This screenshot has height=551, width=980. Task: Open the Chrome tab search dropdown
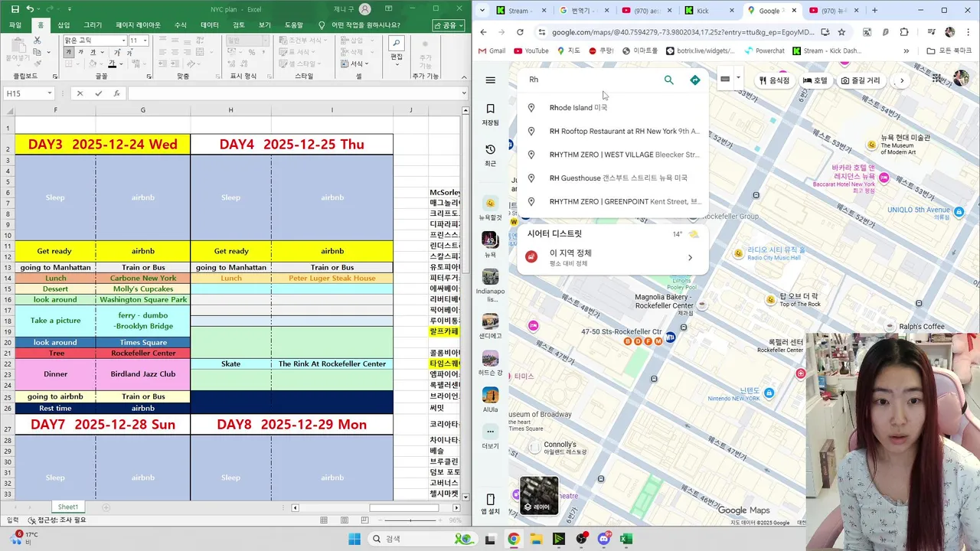point(482,11)
